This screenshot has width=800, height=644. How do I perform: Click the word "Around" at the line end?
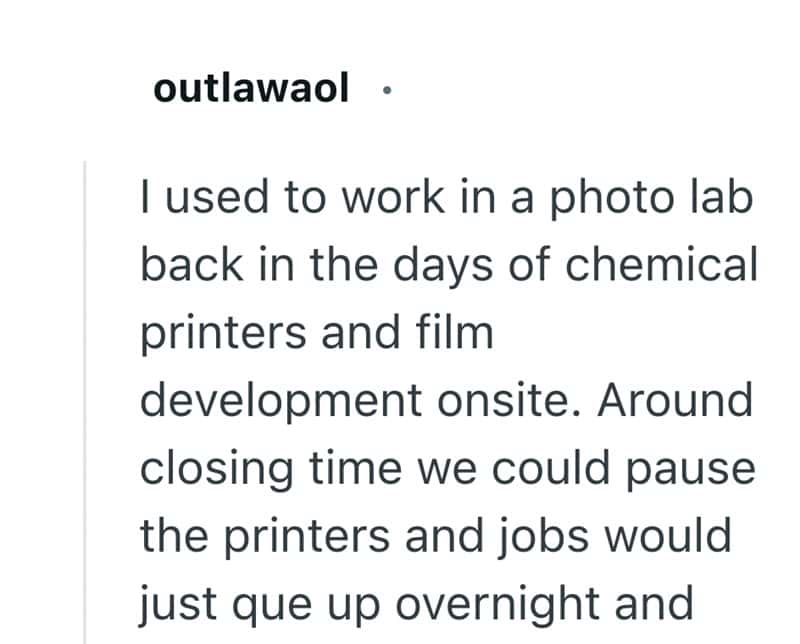tap(675, 400)
